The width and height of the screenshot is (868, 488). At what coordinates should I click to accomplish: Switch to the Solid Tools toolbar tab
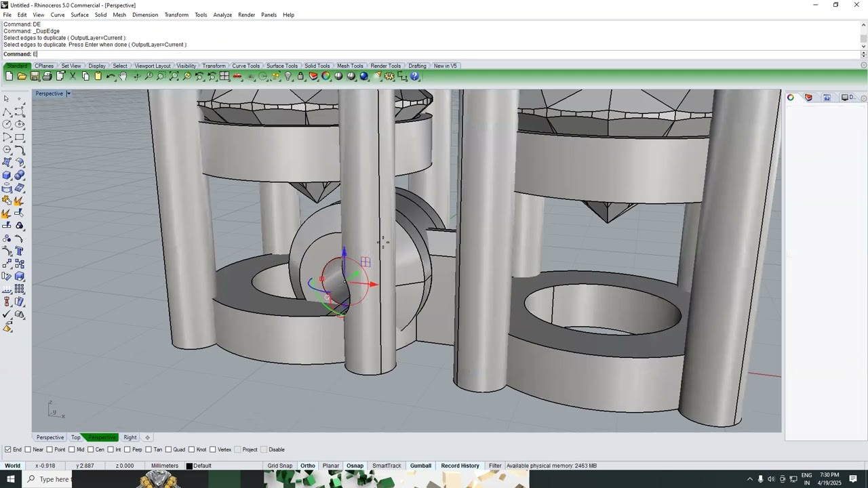(317, 66)
